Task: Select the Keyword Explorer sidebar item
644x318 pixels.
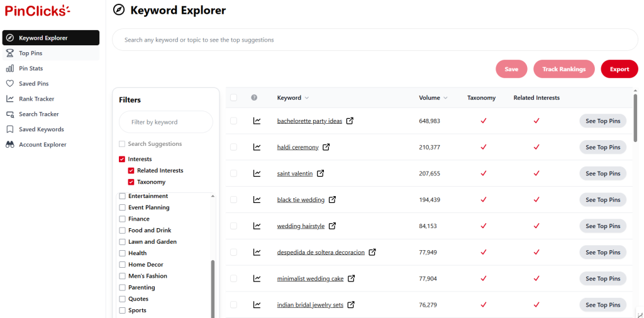Action: click(x=50, y=38)
